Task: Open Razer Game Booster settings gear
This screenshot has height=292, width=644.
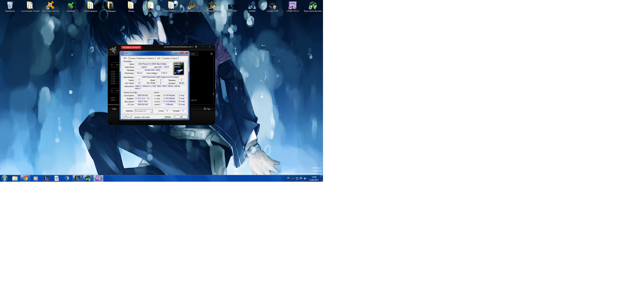Action: (211, 54)
